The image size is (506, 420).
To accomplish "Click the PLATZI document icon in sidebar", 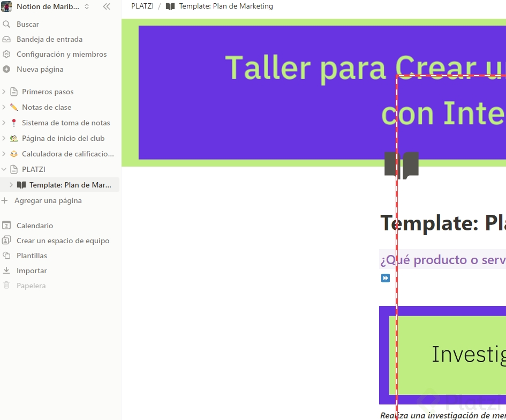I will (14, 169).
